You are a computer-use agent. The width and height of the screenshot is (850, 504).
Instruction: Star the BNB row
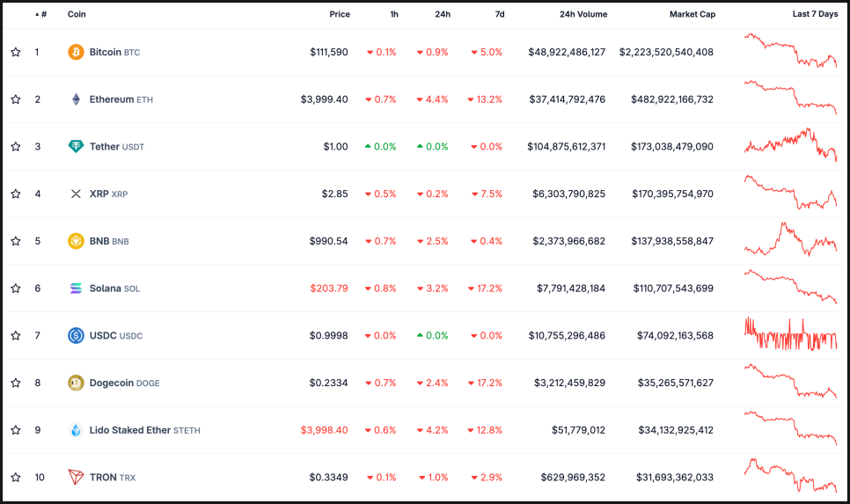click(16, 241)
